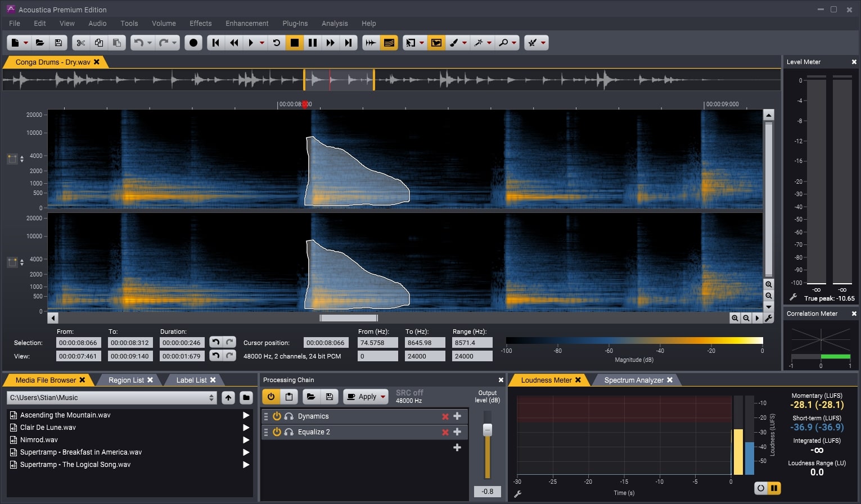Open the Enhancement menu

click(247, 23)
